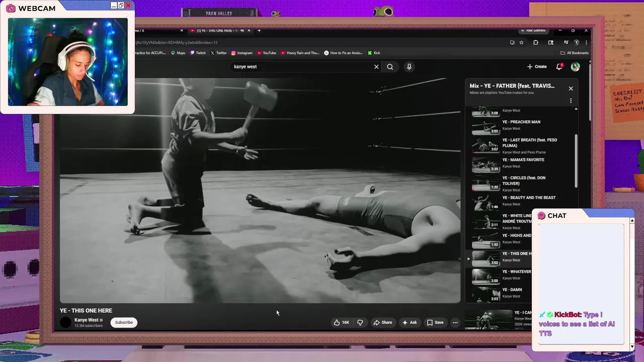Open How to Fix an Anxio... bookmark

[x=343, y=53]
